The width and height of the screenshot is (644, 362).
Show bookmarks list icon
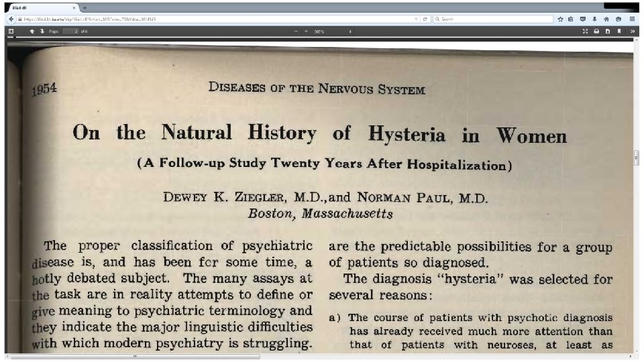click(x=571, y=19)
